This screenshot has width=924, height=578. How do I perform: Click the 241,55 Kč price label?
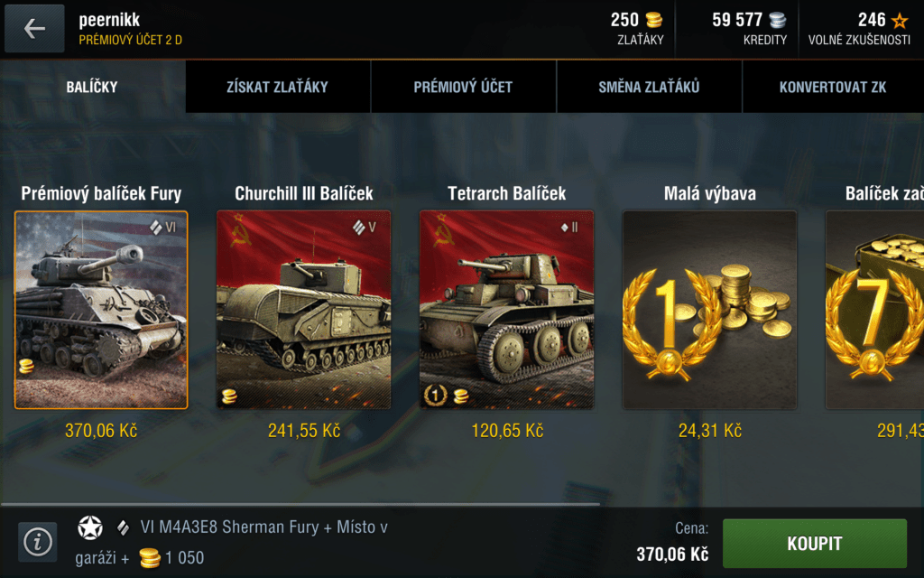click(x=304, y=431)
